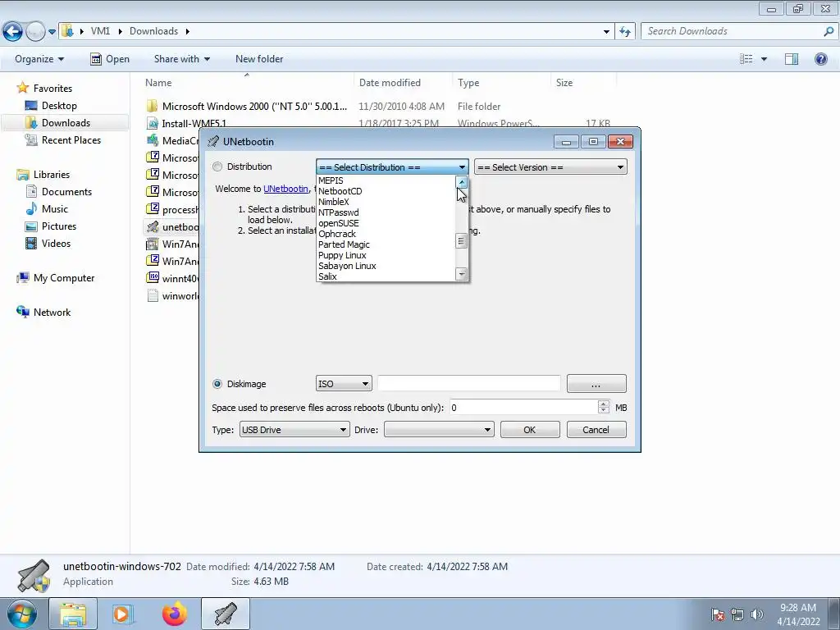Open the Type USB Drive dropdown
This screenshot has width=840, height=630.
click(x=294, y=430)
